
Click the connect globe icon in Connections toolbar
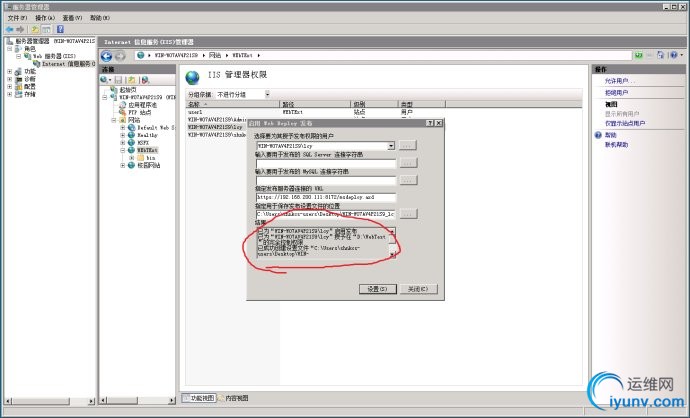click(104, 80)
